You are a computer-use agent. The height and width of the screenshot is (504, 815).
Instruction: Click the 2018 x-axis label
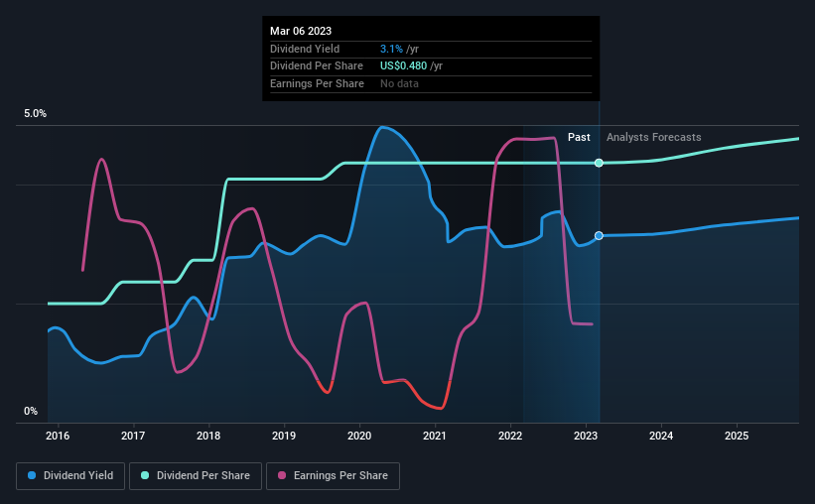(x=208, y=436)
